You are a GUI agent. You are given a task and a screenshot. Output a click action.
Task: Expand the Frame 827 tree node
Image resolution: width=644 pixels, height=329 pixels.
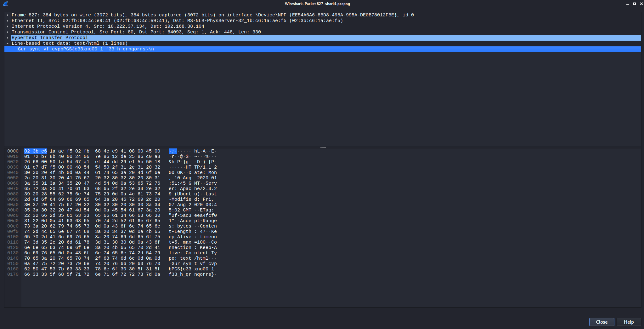tap(8, 15)
